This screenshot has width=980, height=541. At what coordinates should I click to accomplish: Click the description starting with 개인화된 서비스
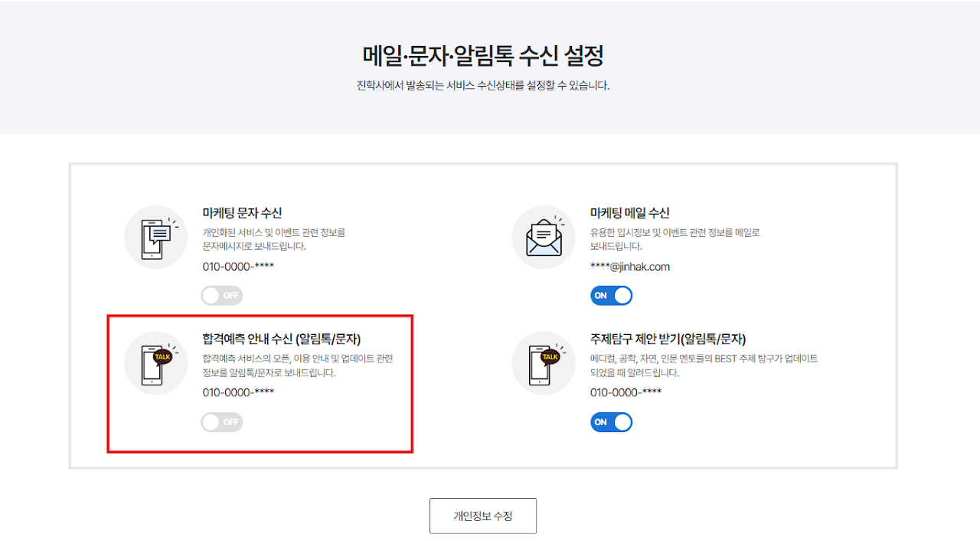[274, 239]
